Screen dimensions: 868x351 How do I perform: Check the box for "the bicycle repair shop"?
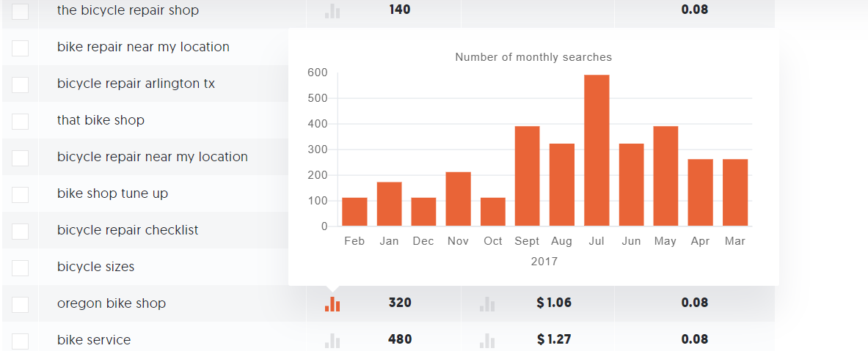click(x=20, y=10)
